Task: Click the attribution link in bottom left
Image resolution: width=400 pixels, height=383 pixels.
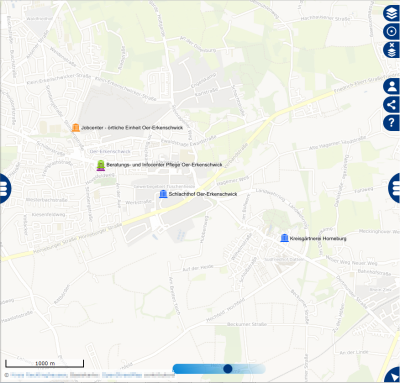Action: click(x=39, y=375)
